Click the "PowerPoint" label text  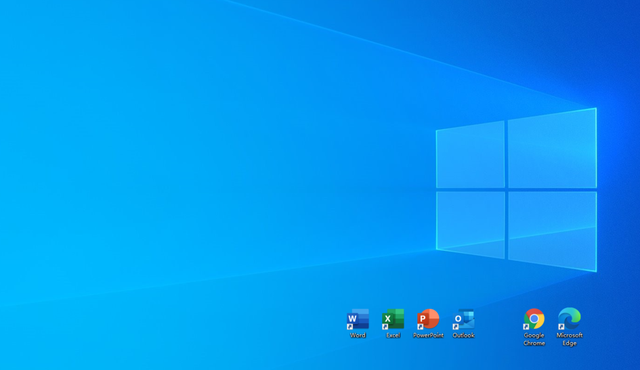coord(428,335)
